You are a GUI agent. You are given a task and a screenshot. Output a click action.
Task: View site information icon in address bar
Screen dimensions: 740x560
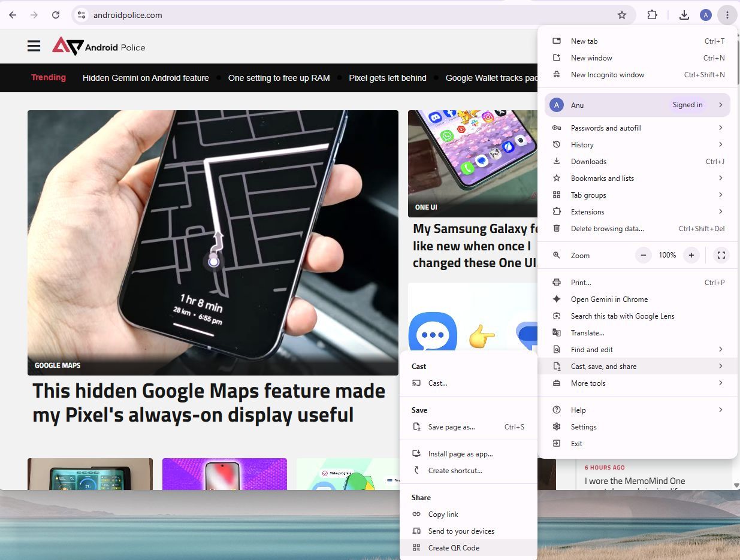click(81, 15)
